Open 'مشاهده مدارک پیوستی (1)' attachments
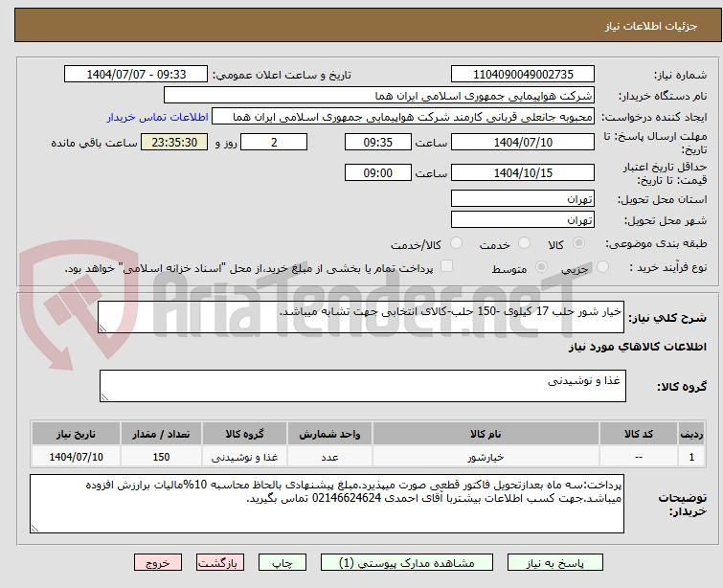 pyautogui.click(x=407, y=563)
